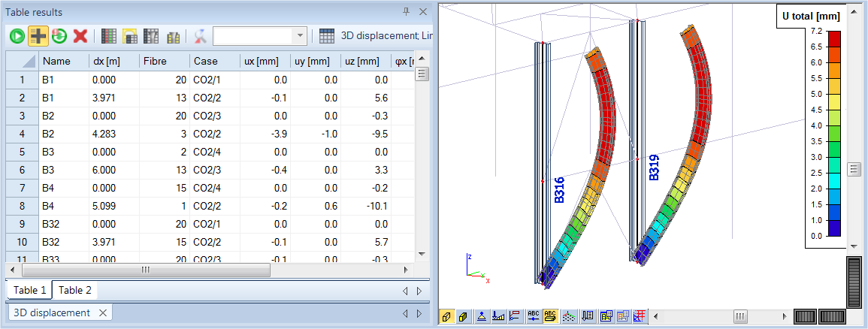The height and width of the screenshot is (329, 868).
Task: Click the dotted grid surface icon
Action: [x=570, y=316]
